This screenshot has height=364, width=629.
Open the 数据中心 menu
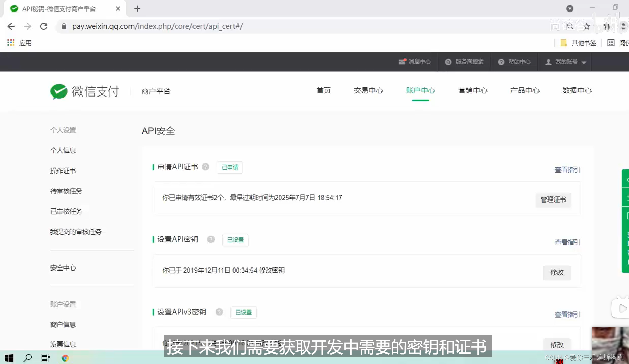pos(576,90)
